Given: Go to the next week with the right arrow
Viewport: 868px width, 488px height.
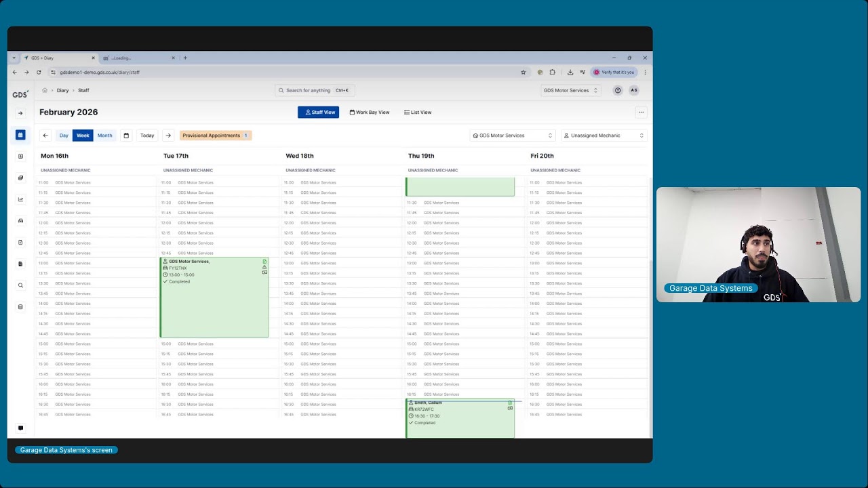Looking at the screenshot, I should pos(168,136).
